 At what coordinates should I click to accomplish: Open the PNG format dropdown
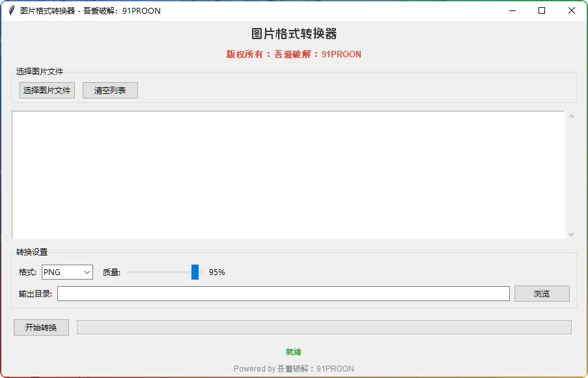(x=67, y=272)
